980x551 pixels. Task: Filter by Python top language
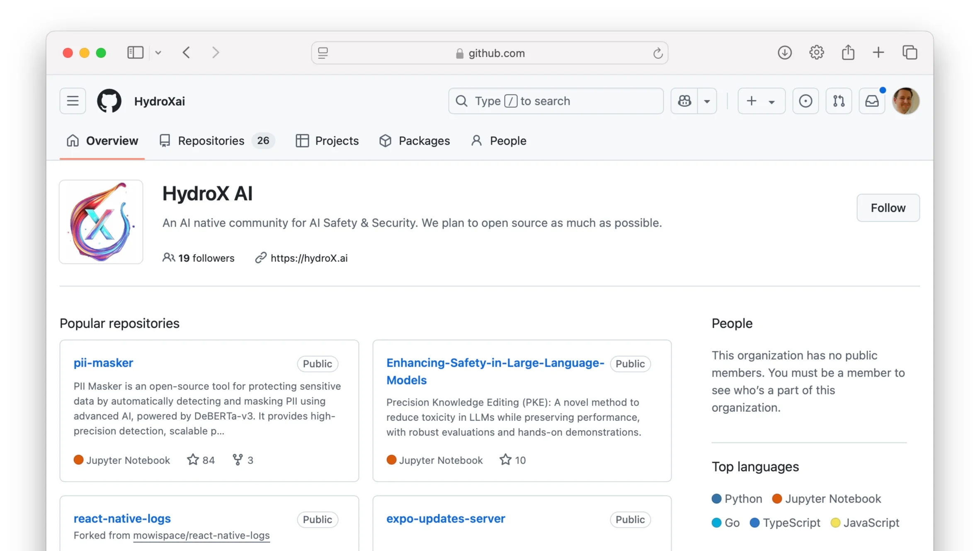(x=737, y=499)
